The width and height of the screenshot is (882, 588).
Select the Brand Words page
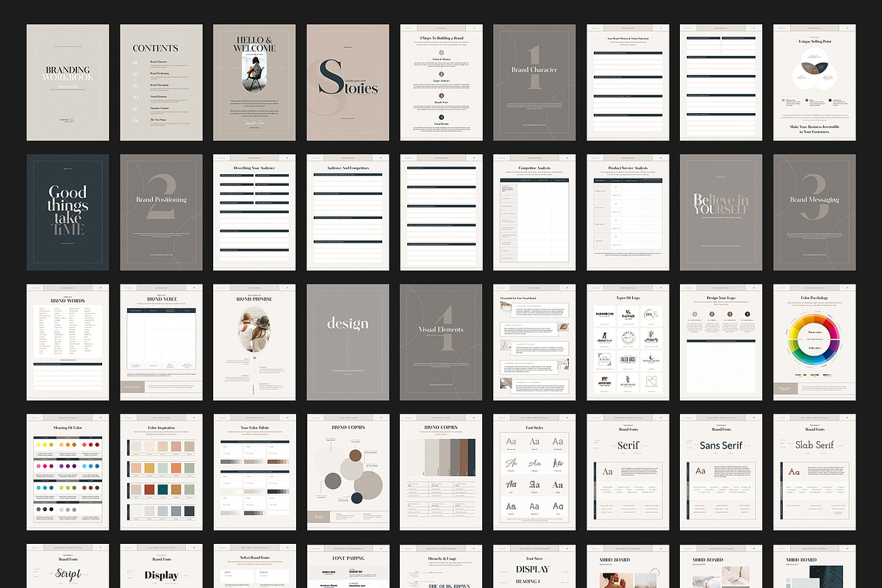[x=68, y=342]
